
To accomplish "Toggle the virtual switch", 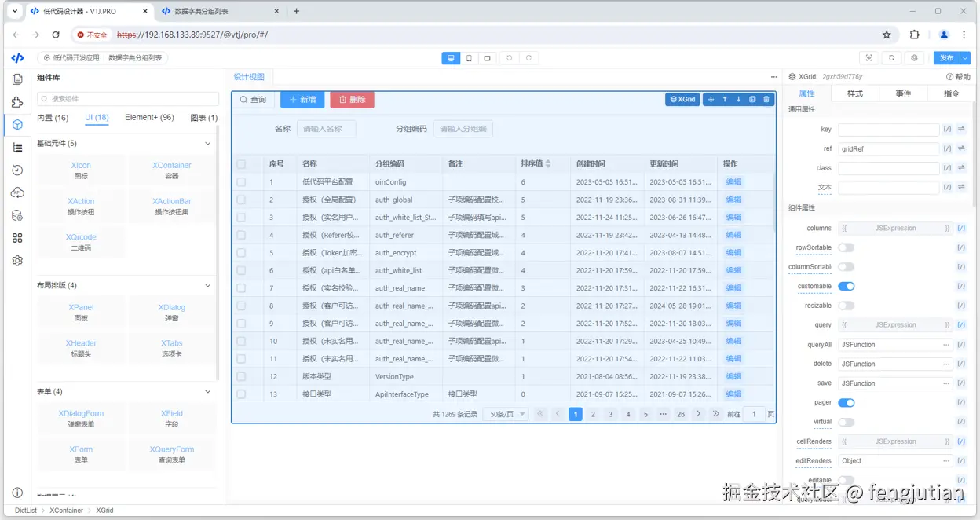I will [846, 422].
